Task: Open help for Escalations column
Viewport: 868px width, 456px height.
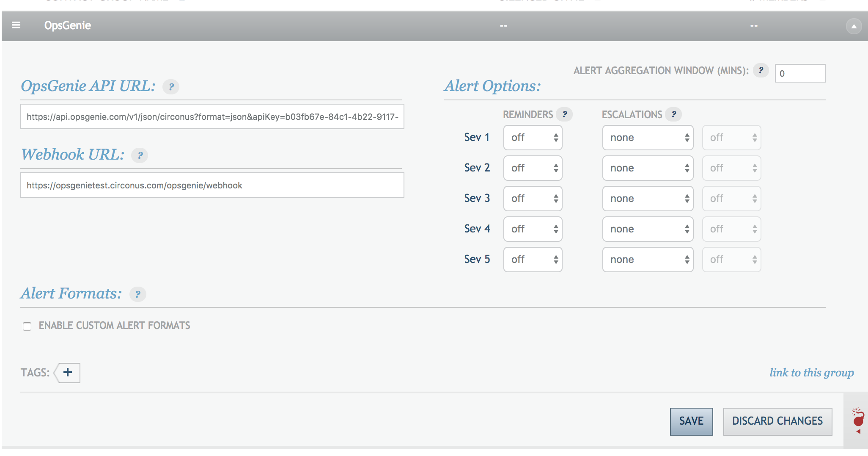Action: click(x=673, y=114)
